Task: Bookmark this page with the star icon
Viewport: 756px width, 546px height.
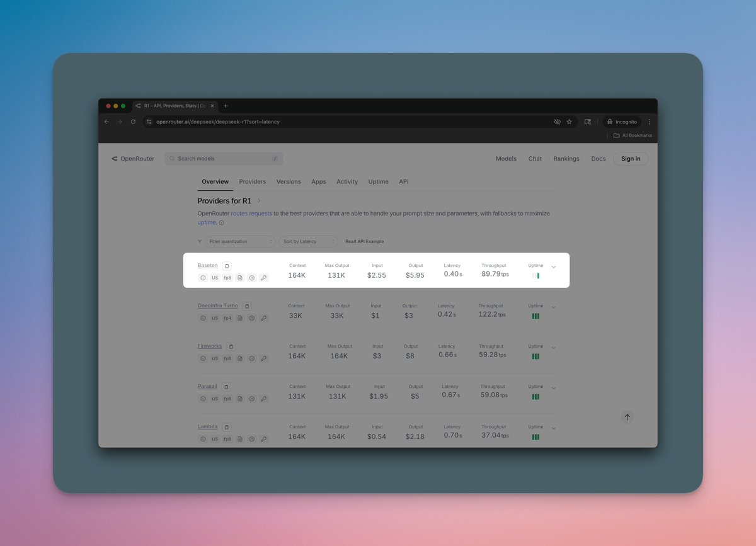Action: [569, 122]
